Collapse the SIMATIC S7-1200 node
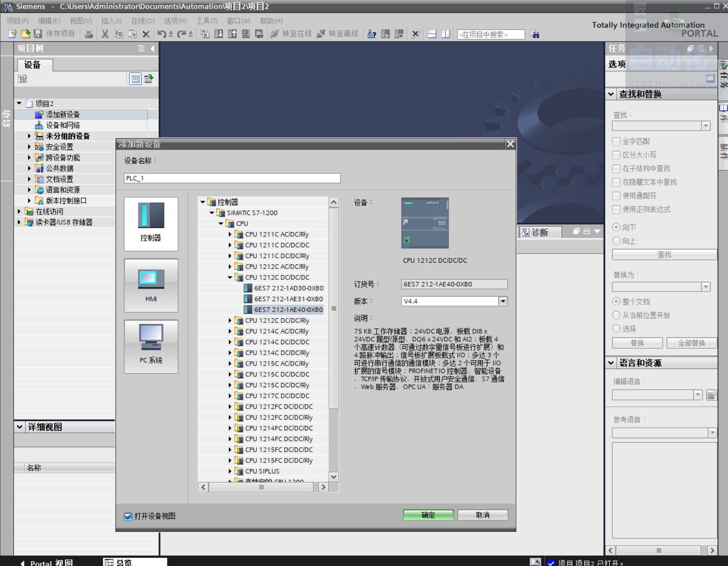The height and width of the screenshot is (566, 728). (x=212, y=213)
